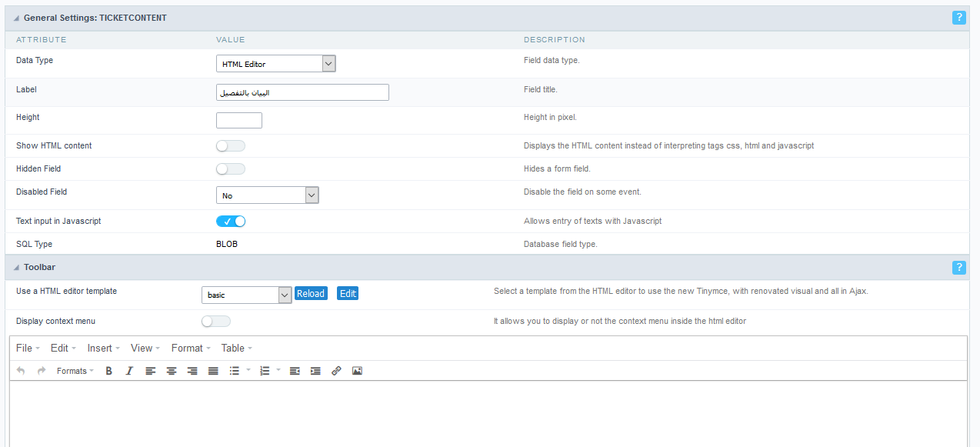Insert a bullet list

[235, 371]
